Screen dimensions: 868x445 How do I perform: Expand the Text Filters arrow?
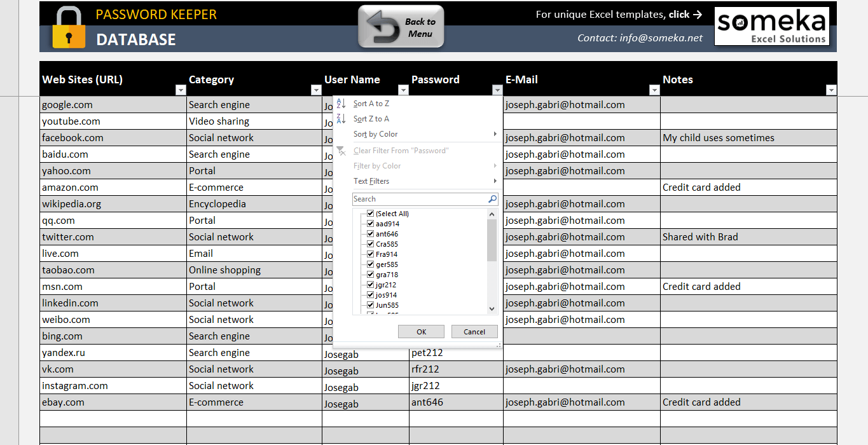(495, 181)
